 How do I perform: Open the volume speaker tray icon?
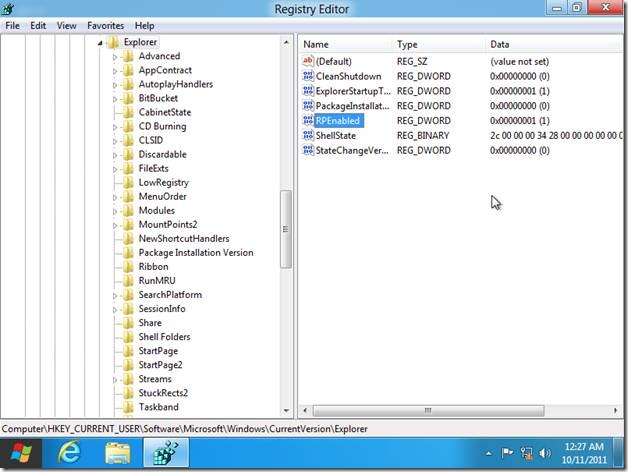tap(545, 453)
